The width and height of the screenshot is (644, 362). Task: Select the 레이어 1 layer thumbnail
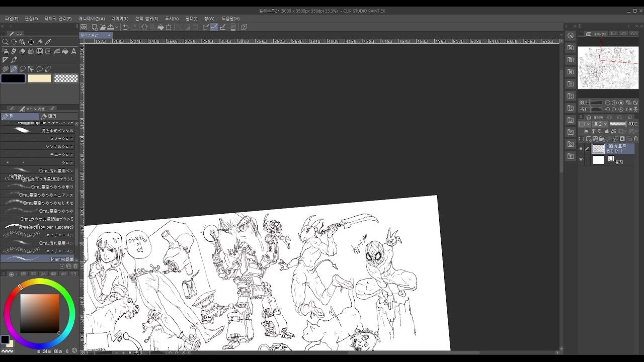click(598, 149)
